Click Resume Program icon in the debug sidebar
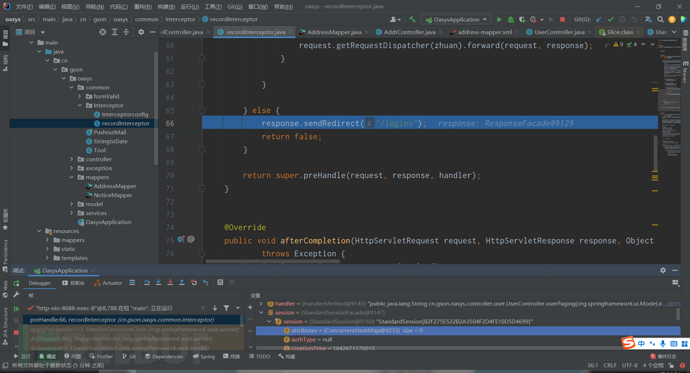 point(16,309)
